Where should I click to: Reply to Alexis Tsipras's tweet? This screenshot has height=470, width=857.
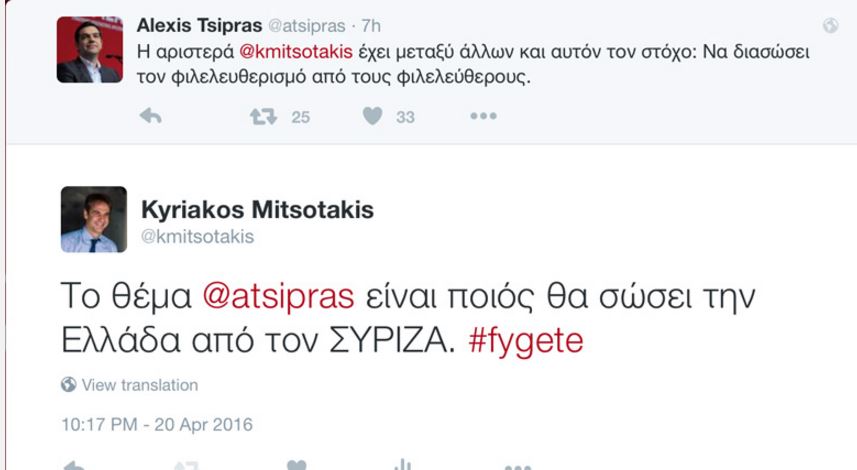(150, 117)
